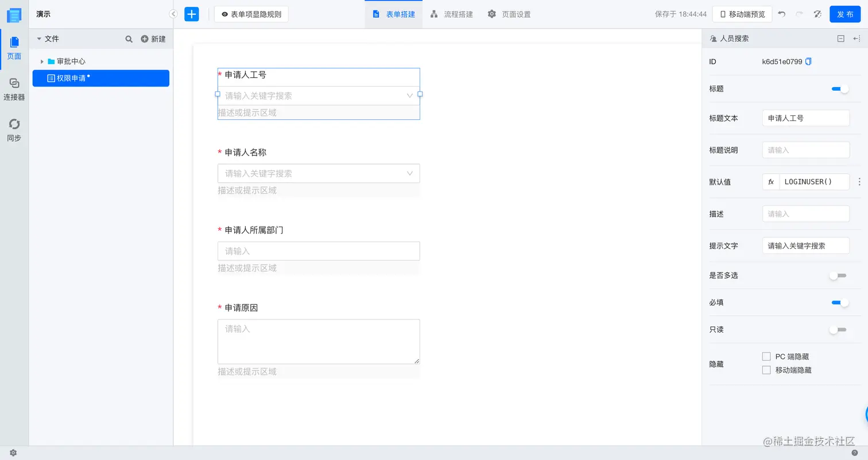Image resolution: width=868 pixels, height=460 pixels.
Task: Click the style brush icon next to 发布
Action: [x=817, y=14]
